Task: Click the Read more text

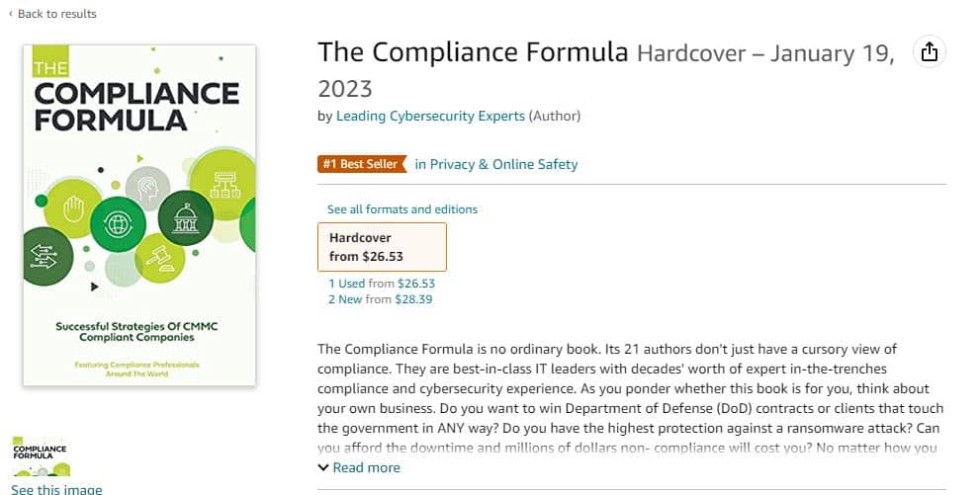Action: tap(366, 467)
